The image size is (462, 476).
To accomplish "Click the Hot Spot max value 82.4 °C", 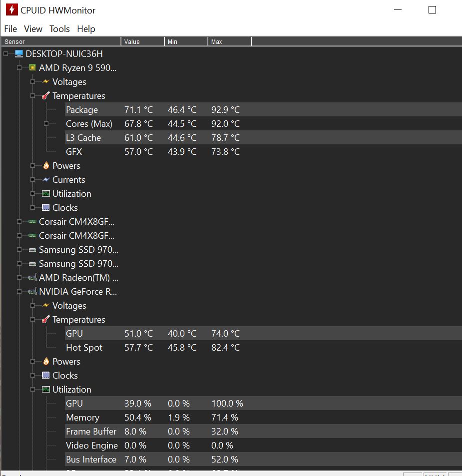I will (226, 347).
